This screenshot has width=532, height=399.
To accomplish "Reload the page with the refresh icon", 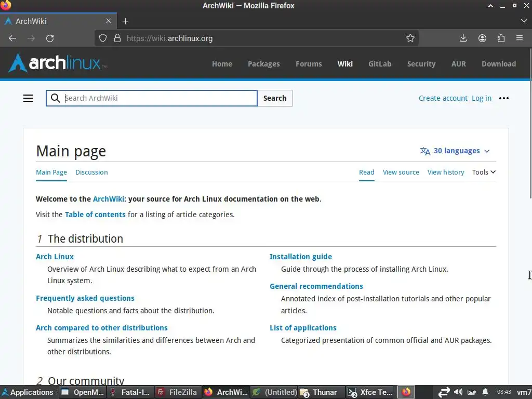I will point(50,38).
